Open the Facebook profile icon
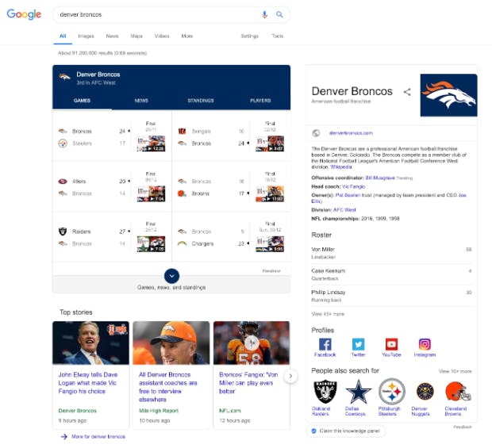Screen dimensions: 492x448 325,344
